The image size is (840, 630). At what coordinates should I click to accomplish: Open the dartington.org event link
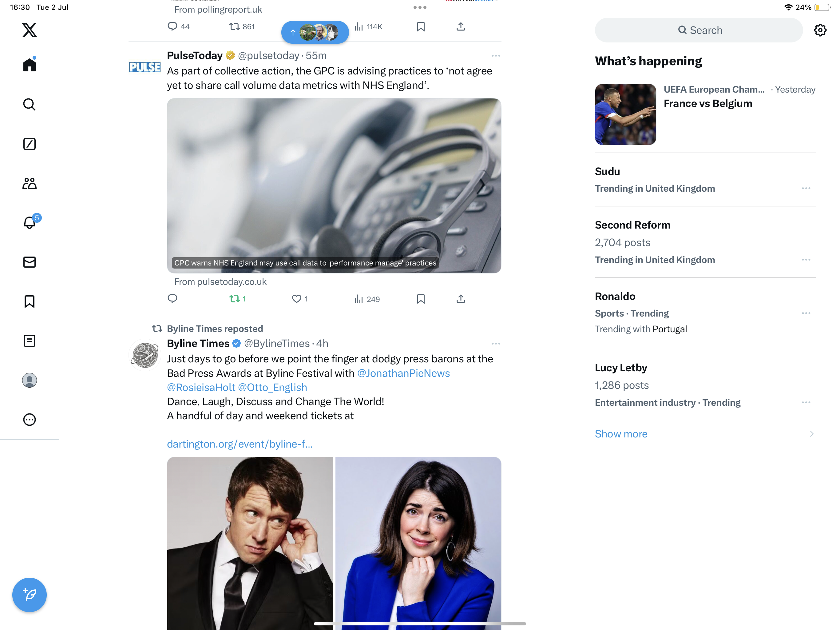[240, 444]
